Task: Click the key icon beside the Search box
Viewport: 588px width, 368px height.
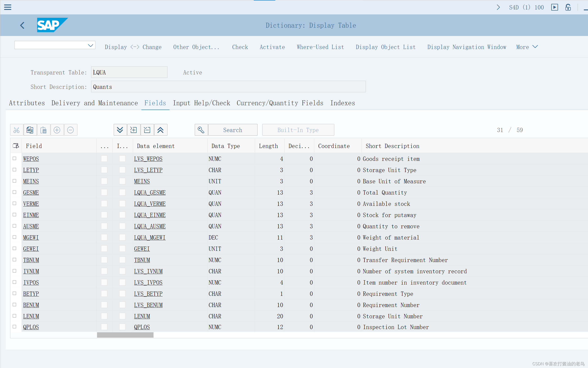Action: pyautogui.click(x=201, y=130)
